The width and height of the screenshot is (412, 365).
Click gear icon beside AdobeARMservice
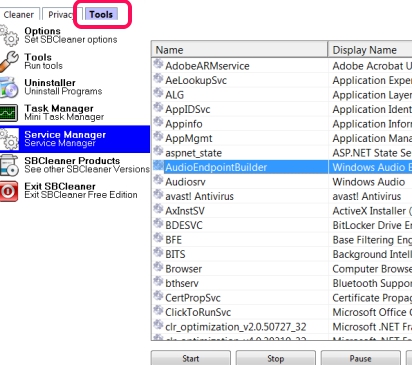coord(158,64)
